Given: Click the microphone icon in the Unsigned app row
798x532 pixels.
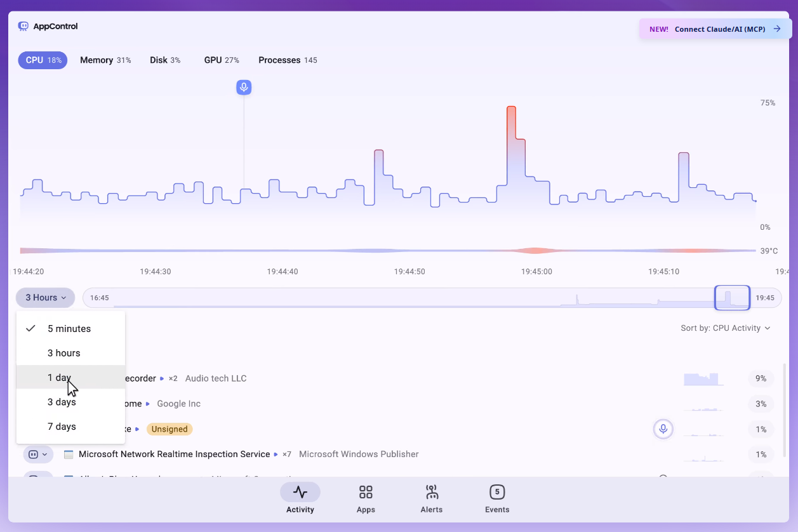Looking at the screenshot, I should click(663, 429).
